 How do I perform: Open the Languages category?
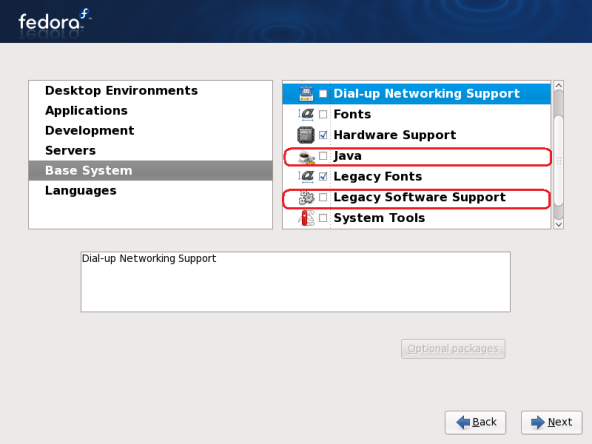pyautogui.click(x=81, y=191)
